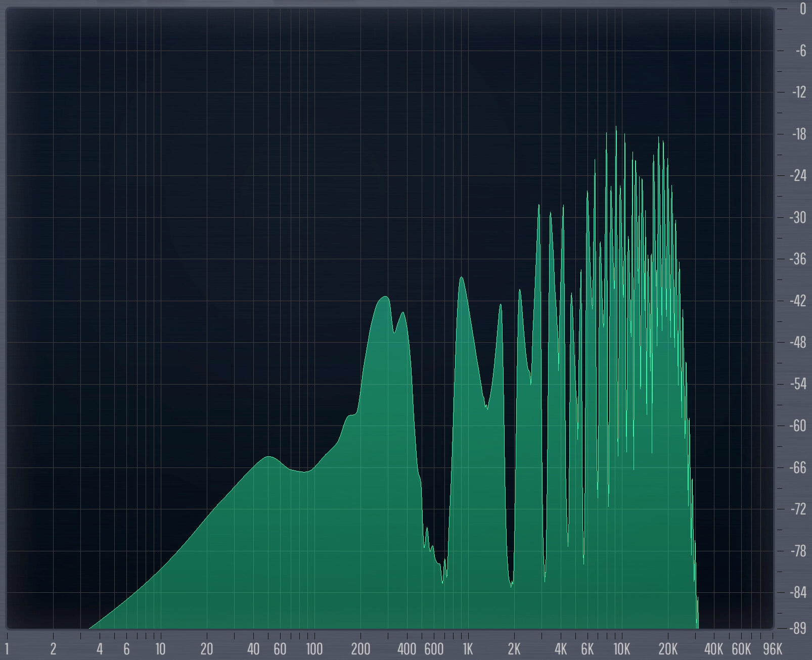Click the 0 dB level label
The image size is (812, 660).
tap(802, 9)
